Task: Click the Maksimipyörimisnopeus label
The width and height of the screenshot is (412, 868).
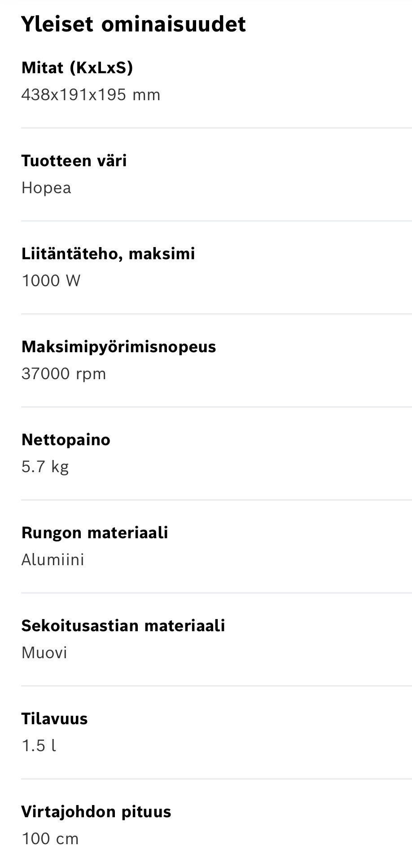Action: click(118, 347)
